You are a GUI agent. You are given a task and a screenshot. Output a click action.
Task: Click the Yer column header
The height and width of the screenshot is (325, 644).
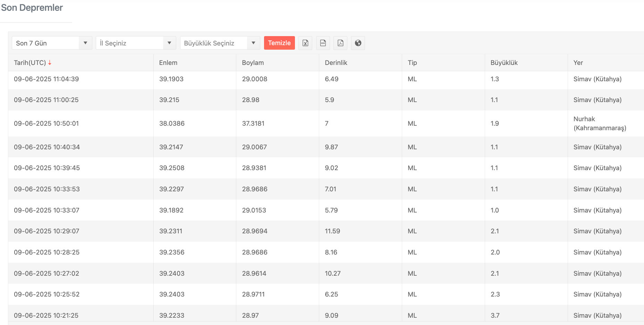[x=578, y=63]
